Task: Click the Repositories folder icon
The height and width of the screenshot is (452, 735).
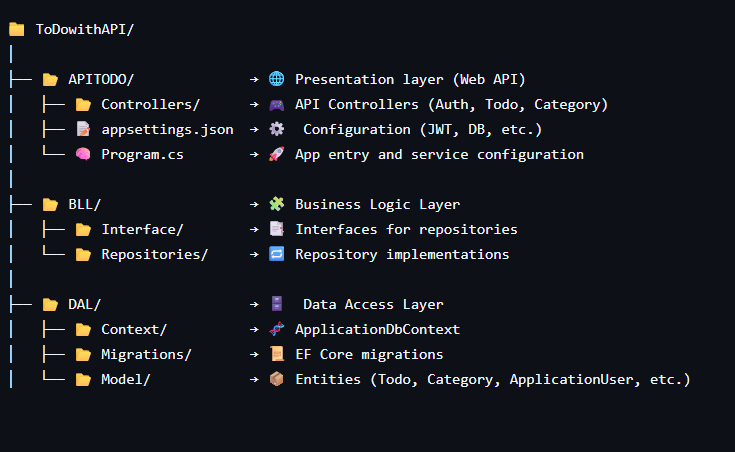Action: coord(83,254)
